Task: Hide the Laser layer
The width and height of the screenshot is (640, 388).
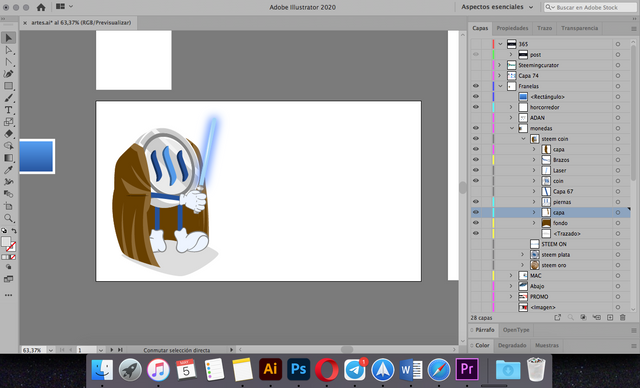Action: tap(476, 170)
